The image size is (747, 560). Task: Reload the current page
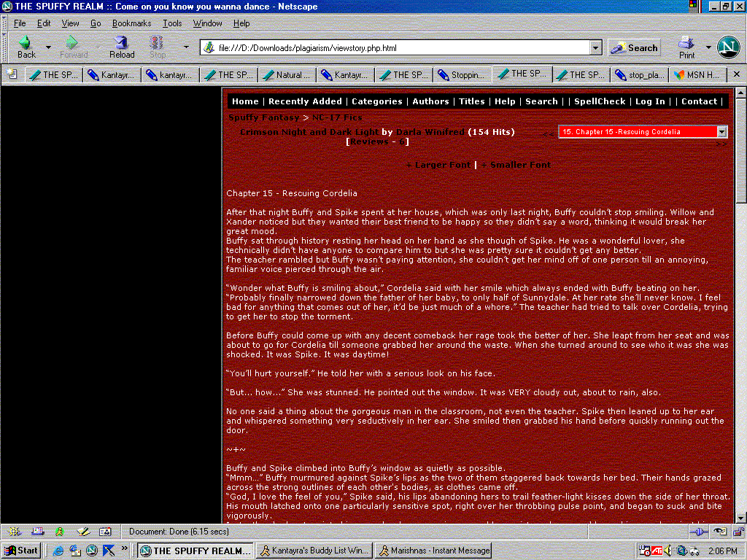tap(122, 47)
